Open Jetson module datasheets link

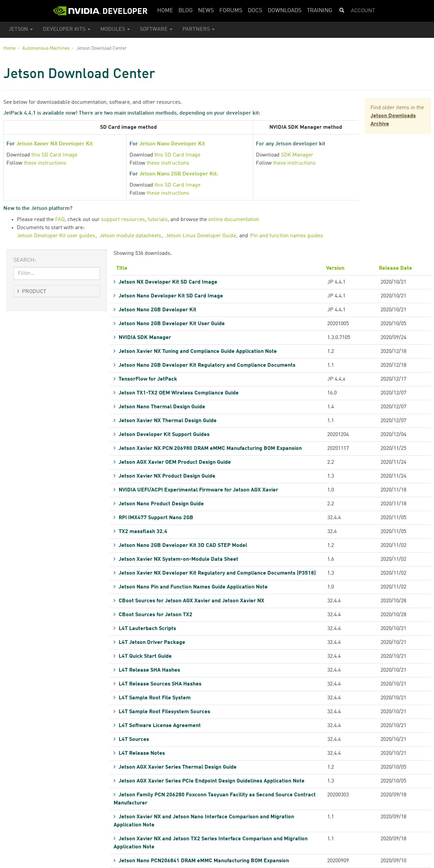(130, 236)
